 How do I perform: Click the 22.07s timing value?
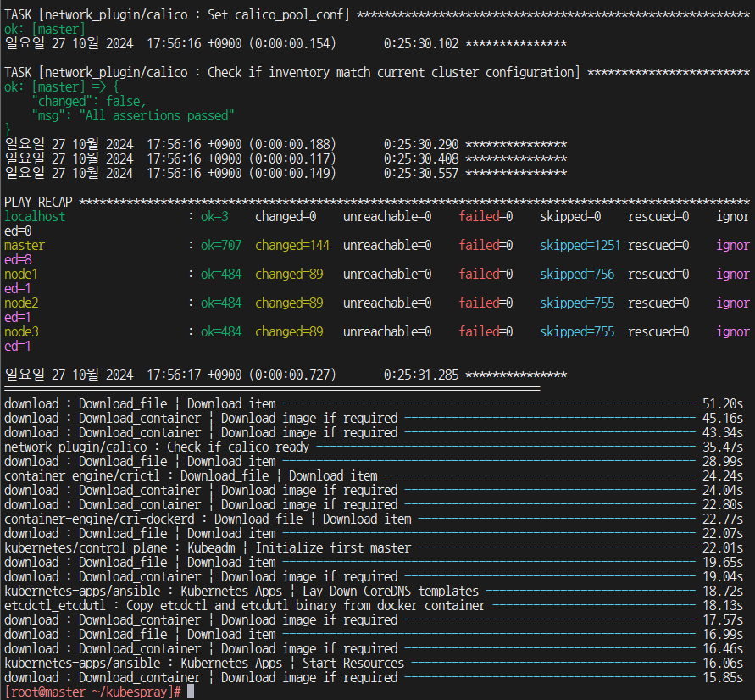723,534
